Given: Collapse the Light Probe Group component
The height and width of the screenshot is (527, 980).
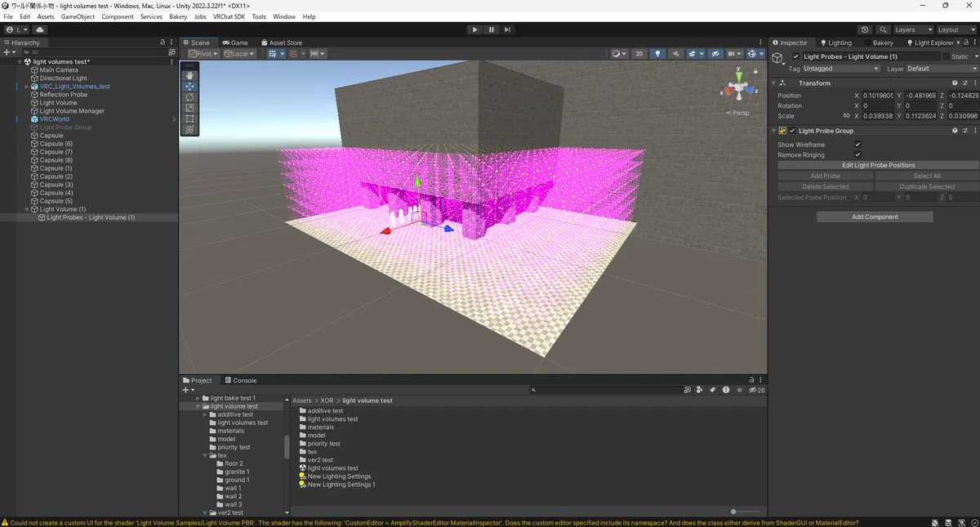Looking at the screenshot, I should point(774,131).
